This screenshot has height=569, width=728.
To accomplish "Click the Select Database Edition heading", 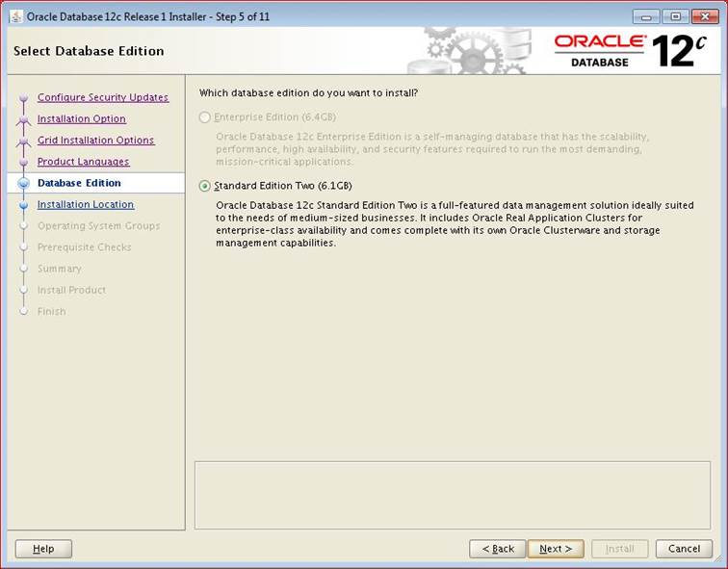I will [x=89, y=51].
